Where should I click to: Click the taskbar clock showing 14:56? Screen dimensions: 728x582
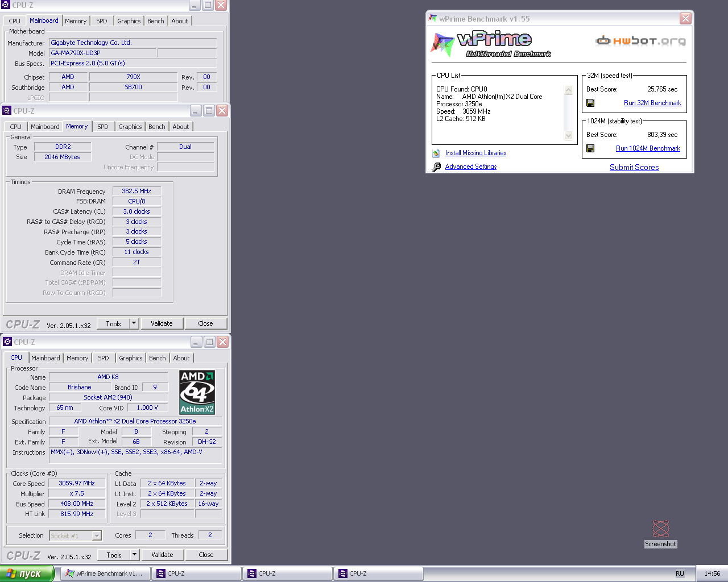click(x=712, y=573)
